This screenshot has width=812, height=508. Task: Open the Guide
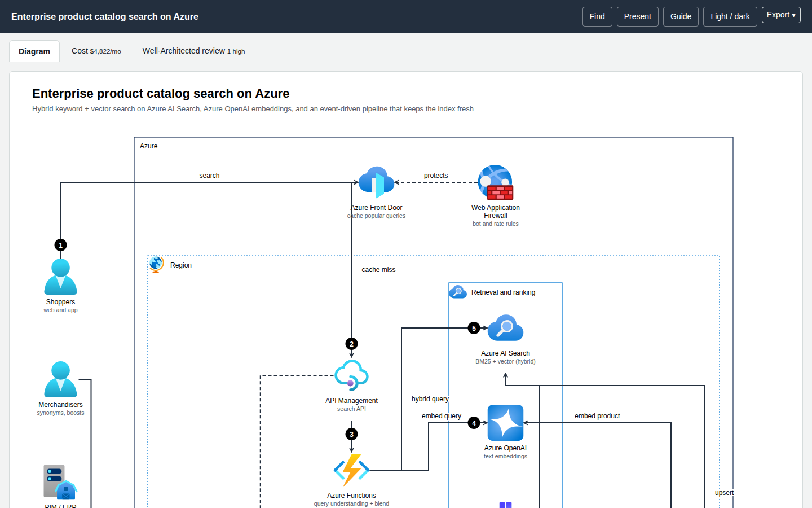click(681, 16)
